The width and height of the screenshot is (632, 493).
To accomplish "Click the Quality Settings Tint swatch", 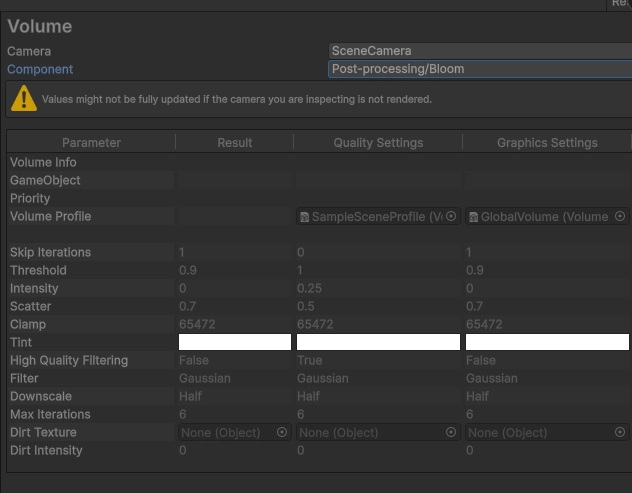I will tap(378, 342).
